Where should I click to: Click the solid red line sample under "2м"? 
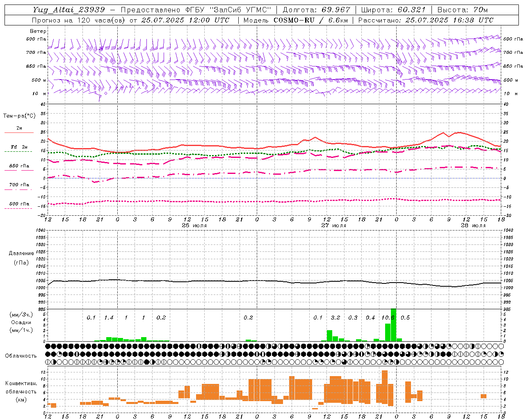19,133
